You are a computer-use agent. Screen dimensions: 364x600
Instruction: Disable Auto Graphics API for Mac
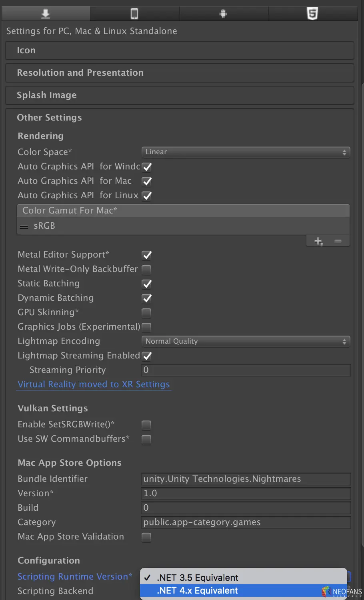click(x=147, y=181)
